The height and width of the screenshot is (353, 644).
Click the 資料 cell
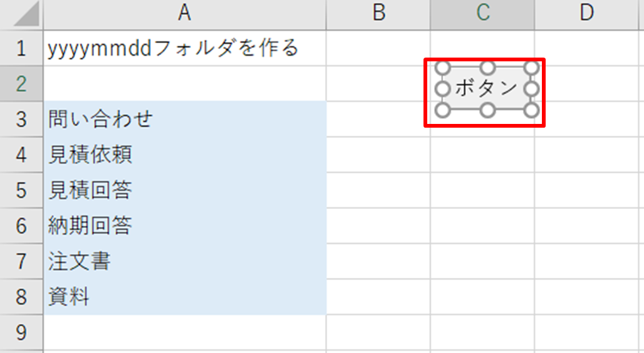pyautogui.click(x=184, y=297)
